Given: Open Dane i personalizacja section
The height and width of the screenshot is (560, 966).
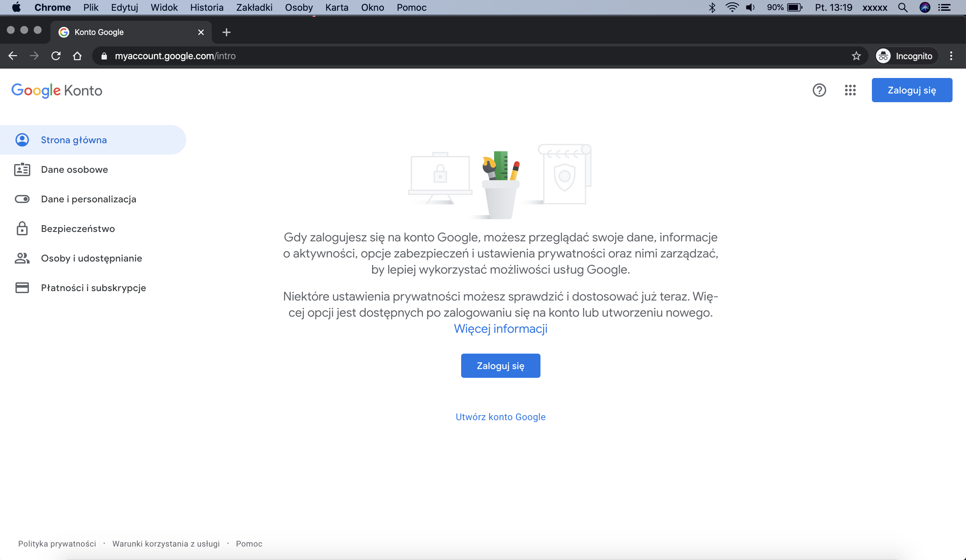Looking at the screenshot, I should (x=93, y=199).
